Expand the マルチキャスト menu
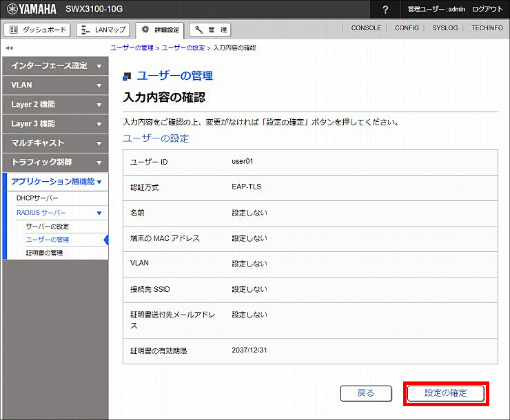 pos(55,143)
